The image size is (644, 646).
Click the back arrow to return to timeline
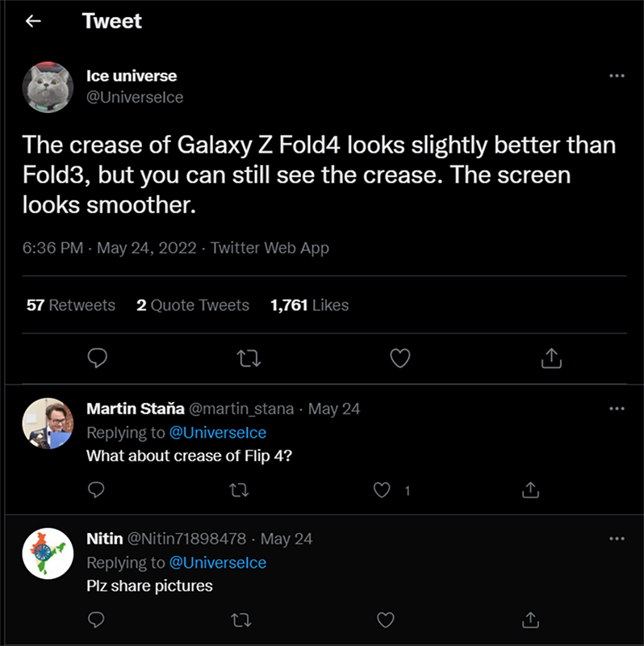click(x=34, y=20)
